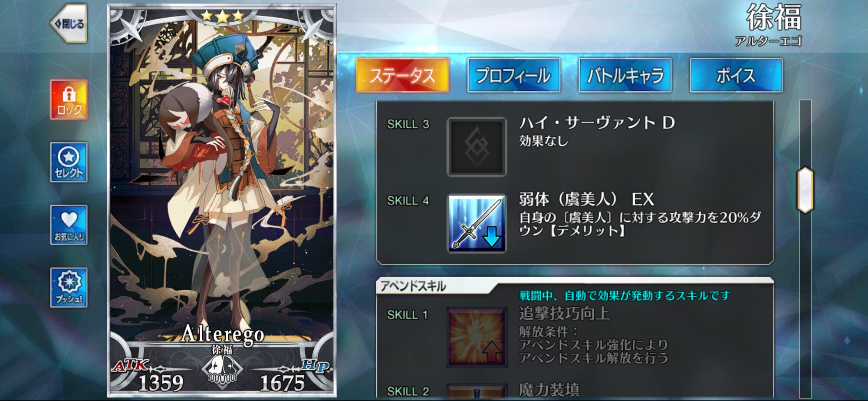Viewport: 868px width, 401px height.
Task: Tap the 追撃技巧向上 append skill icon
Action: click(477, 337)
